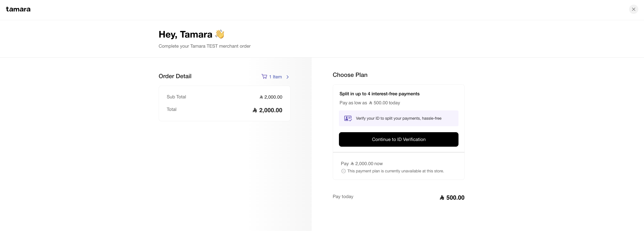This screenshot has height=231, width=644.
Task: Click the "Order Detail" heading
Action: pyautogui.click(x=175, y=76)
